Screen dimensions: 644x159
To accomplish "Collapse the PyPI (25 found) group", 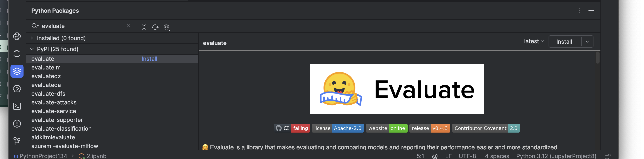I will tap(32, 49).
